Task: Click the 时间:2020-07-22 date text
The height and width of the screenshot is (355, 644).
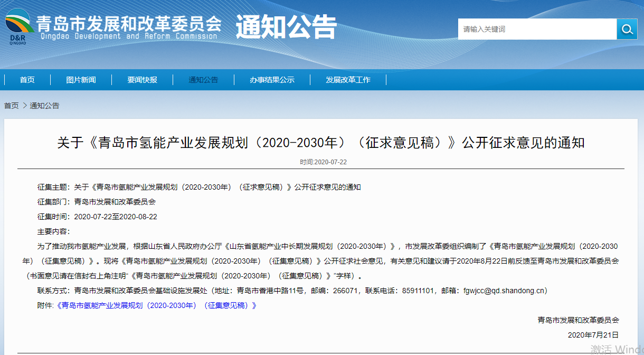Action: pyautogui.click(x=322, y=162)
